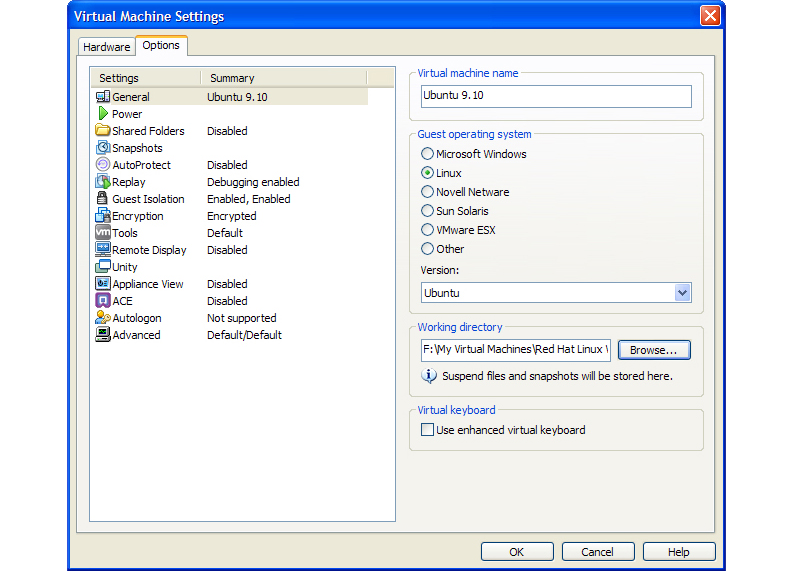The width and height of the screenshot is (793, 571).
Task: Confirm settings with OK button
Action: 517,552
